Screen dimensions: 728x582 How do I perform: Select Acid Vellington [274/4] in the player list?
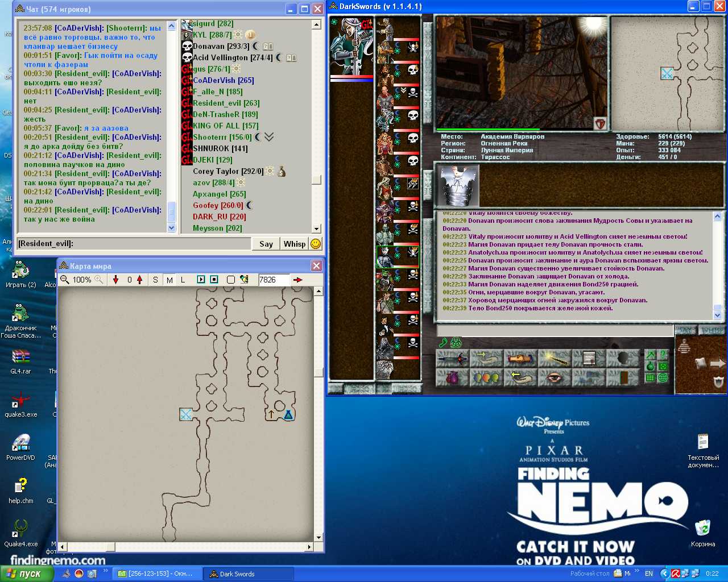pos(233,57)
